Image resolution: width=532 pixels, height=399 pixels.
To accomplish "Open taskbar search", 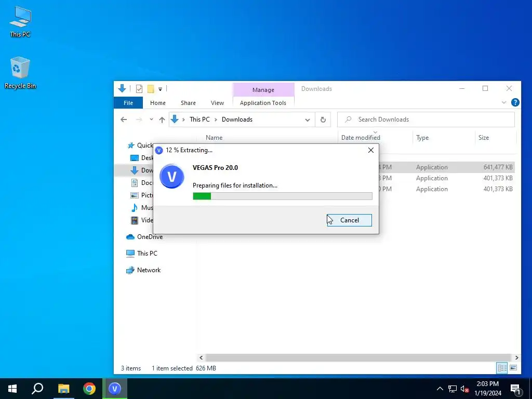I will (37, 389).
